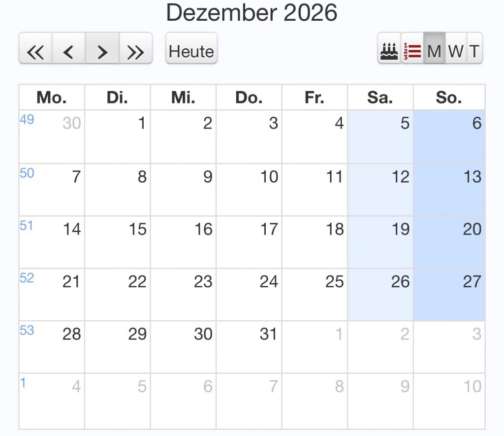Switch to month view (M)

pyautogui.click(x=434, y=50)
